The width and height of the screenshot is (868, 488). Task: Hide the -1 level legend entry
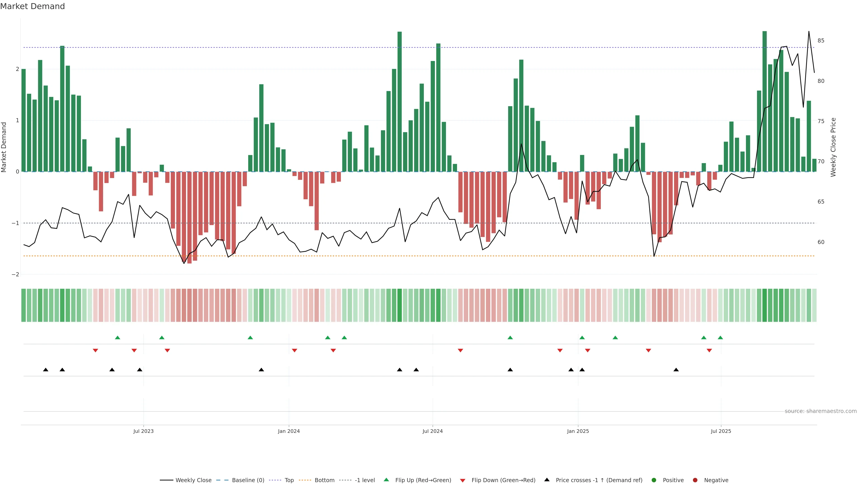coord(365,480)
